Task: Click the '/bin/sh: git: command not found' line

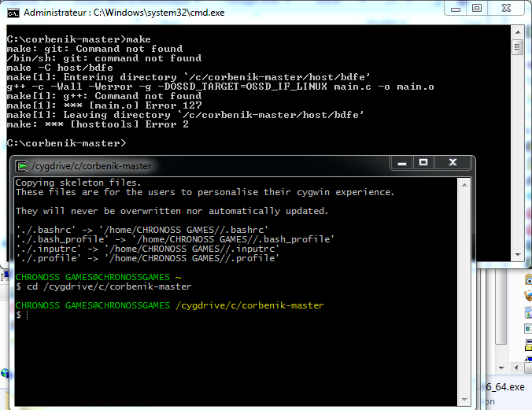Action: point(104,58)
